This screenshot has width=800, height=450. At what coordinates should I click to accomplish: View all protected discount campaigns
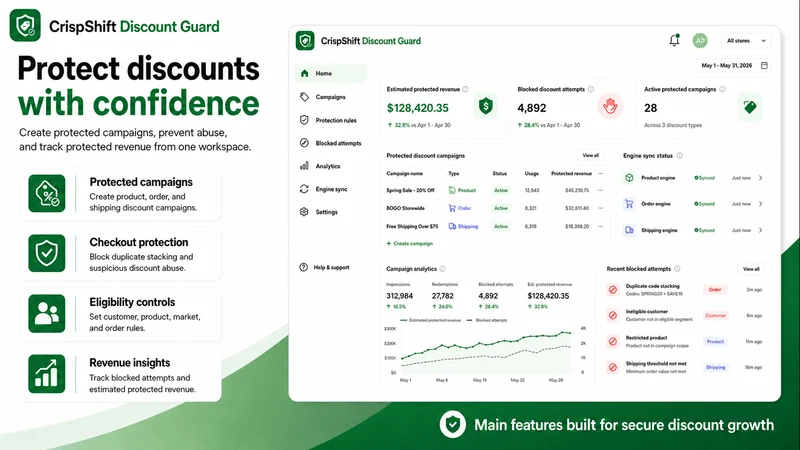pyautogui.click(x=591, y=156)
